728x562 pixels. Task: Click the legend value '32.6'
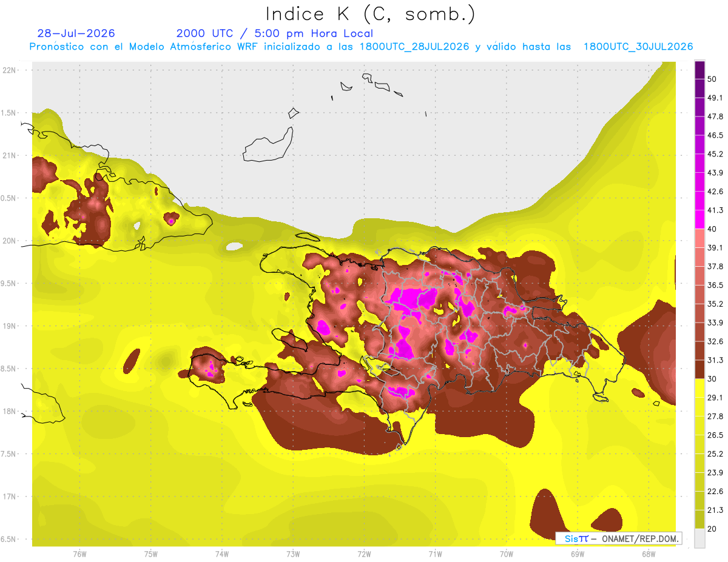point(715,341)
